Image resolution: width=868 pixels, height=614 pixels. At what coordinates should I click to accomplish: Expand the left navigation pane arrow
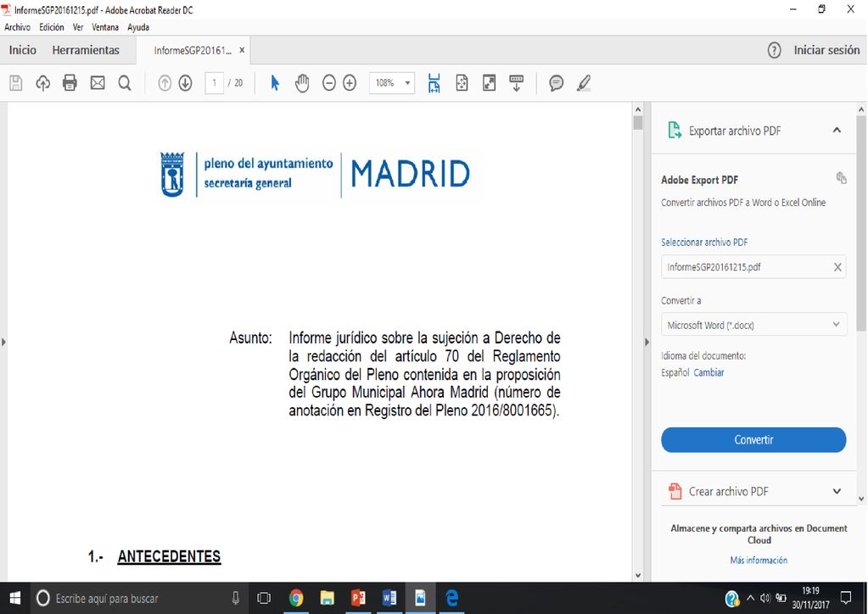(x=3, y=342)
